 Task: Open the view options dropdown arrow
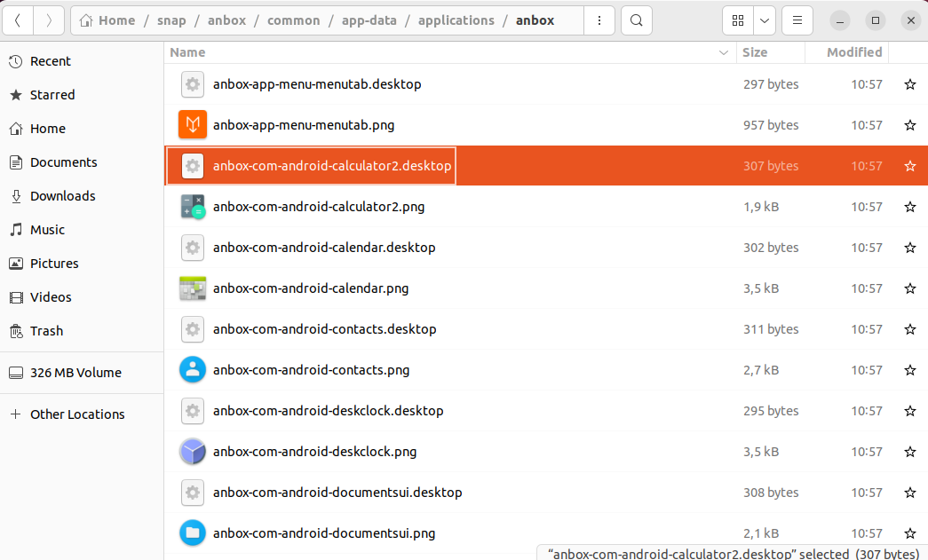pyautogui.click(x=765, y=20)
